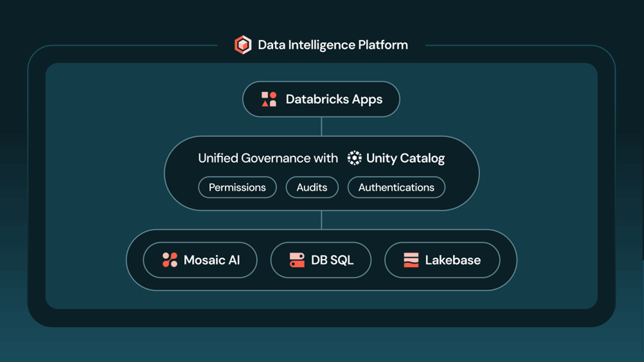Image resolution: width=644 pixels, height=362 pixels.
Task: Click the Data Intelligence Platform title text
Action: [333, 45]
